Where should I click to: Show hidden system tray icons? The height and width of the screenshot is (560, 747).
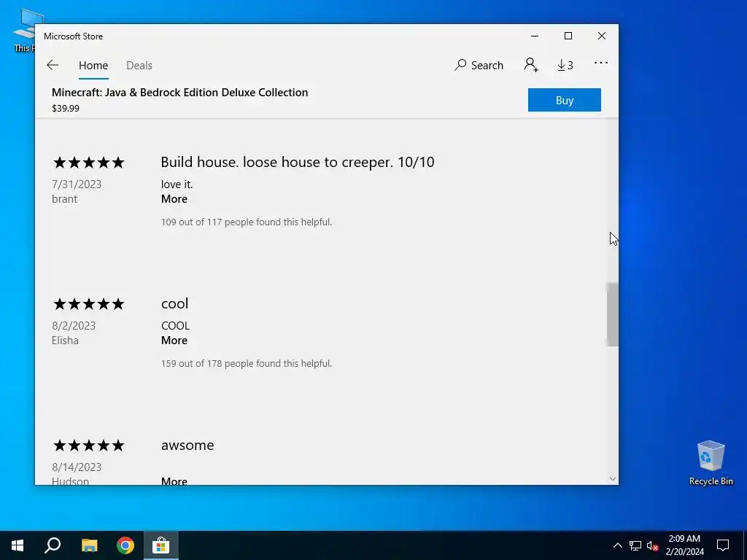click(x=617, y=545)
